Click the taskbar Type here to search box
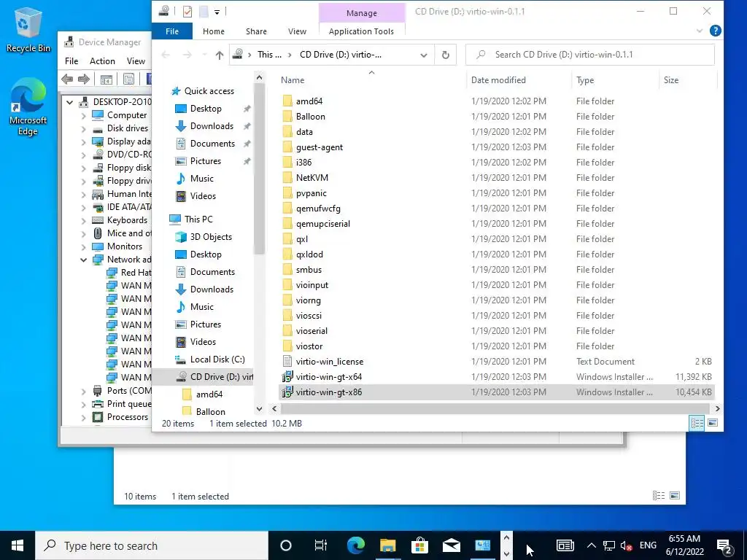This screenshot has width=747, height=560. 152,545
